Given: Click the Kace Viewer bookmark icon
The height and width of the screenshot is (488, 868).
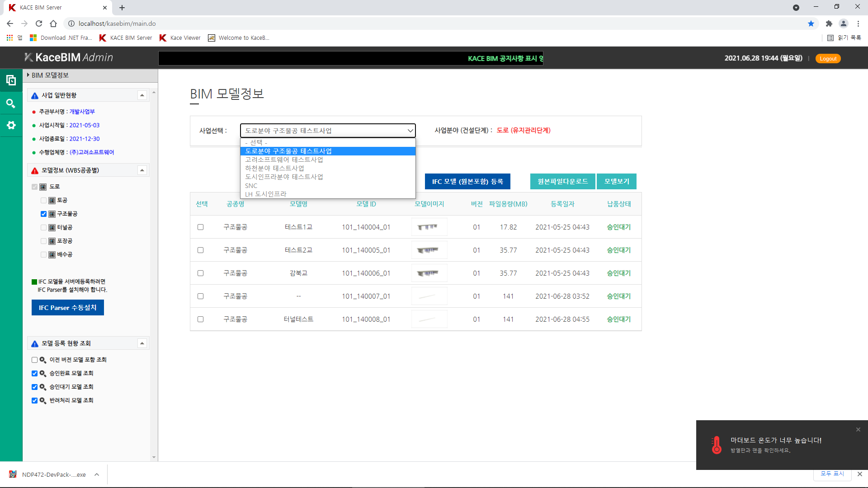Looking at the screenshot, I should (163, 38).
